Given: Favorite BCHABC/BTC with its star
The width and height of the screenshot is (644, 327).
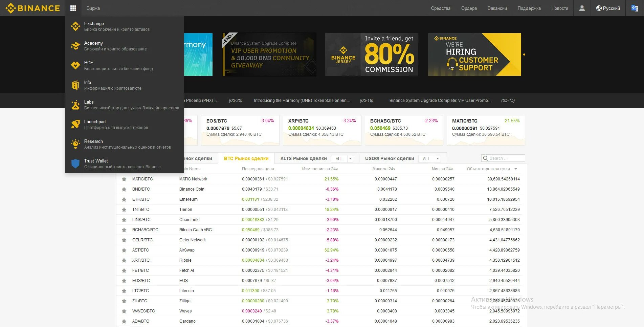Looking at the screenshot, I should (124, 230).
